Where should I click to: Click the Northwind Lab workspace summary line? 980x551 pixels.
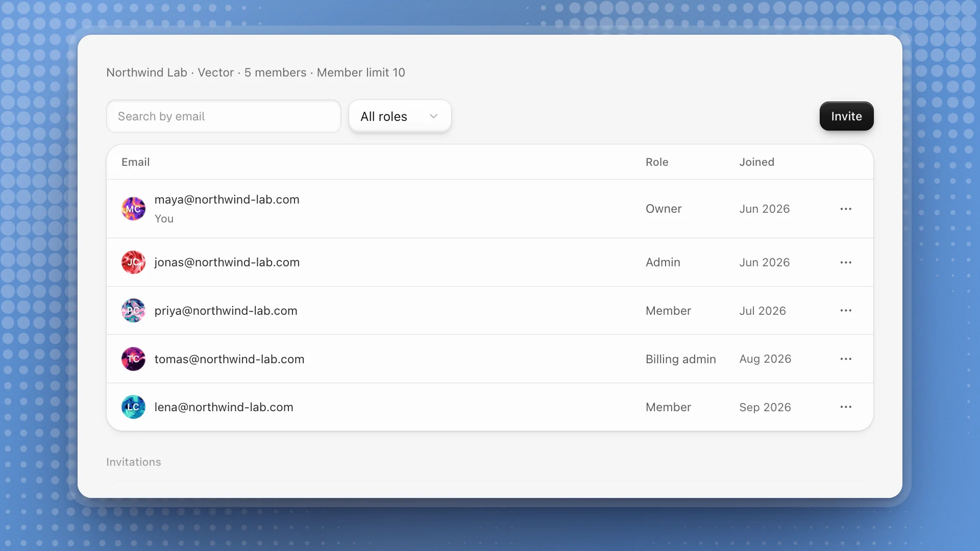255,72
